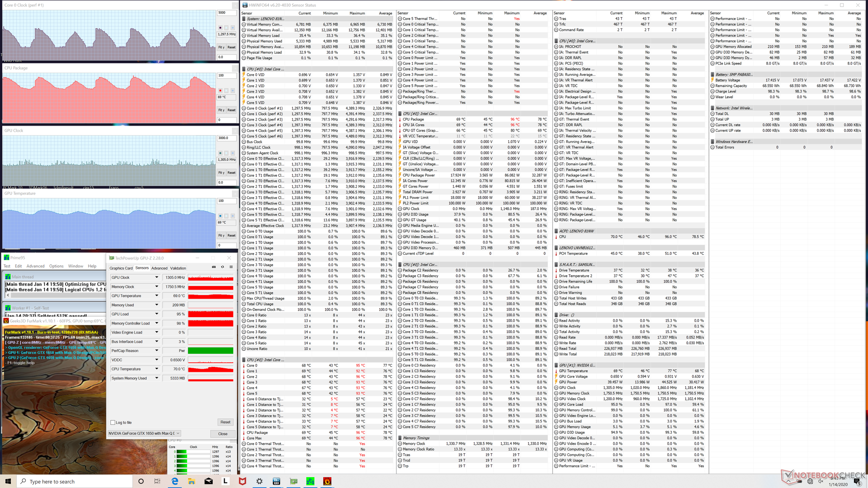The image size is (868, 488).
Task: Click the GPU-Z Reset button
Action: pos(225,422)
